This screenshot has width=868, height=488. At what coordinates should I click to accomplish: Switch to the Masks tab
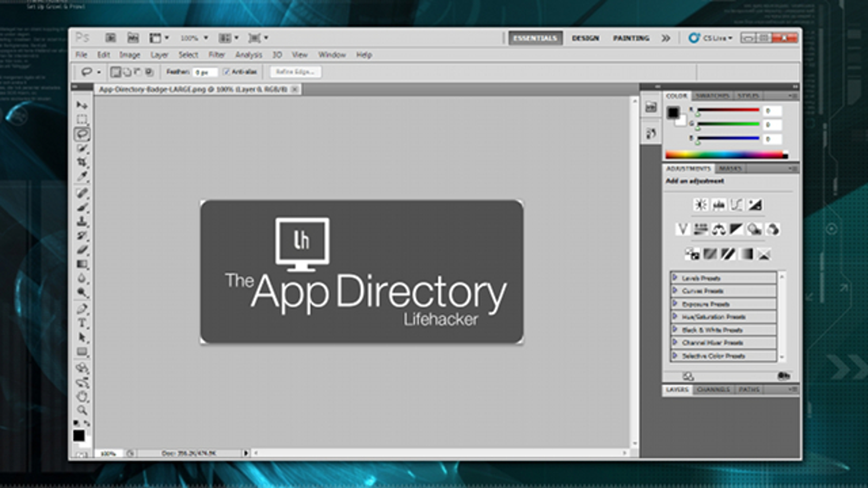pyautogui.click(x=730, y=169)
